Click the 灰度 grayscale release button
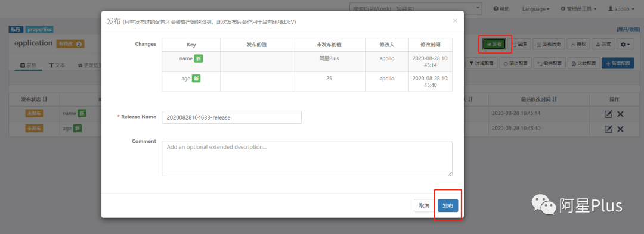644x234 pixels. [603, 44]
